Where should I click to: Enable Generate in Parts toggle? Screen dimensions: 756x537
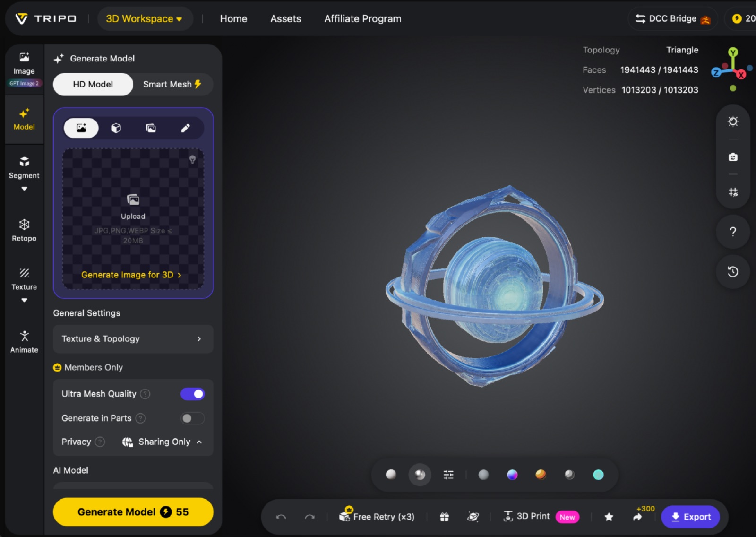(x=192, y=418)
